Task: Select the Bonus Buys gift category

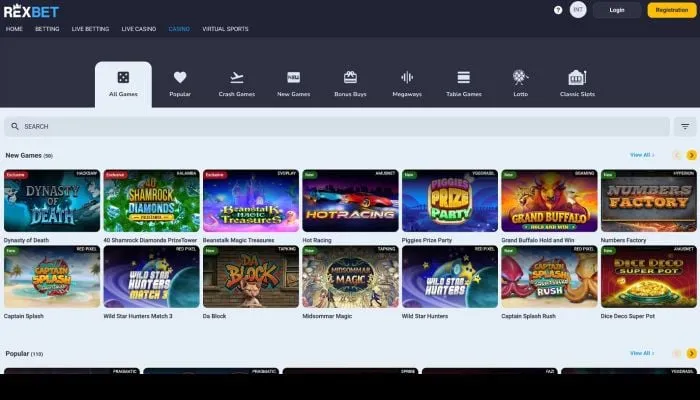Action: pos(350,84)
